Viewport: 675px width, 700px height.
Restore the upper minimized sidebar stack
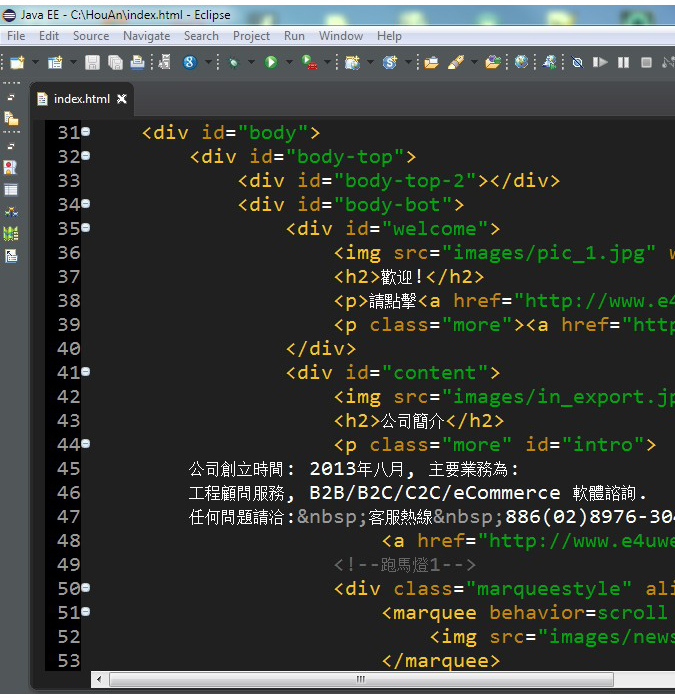point(11,97)
